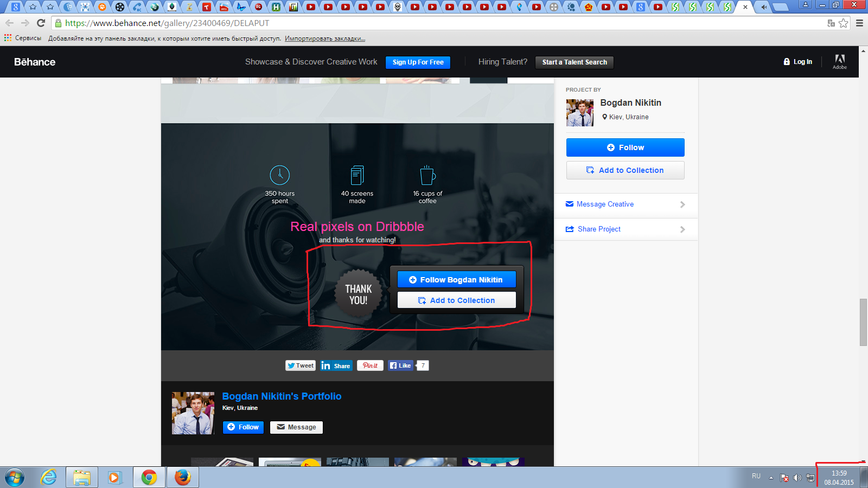Click the Adobe logo icon

[840, 61]
